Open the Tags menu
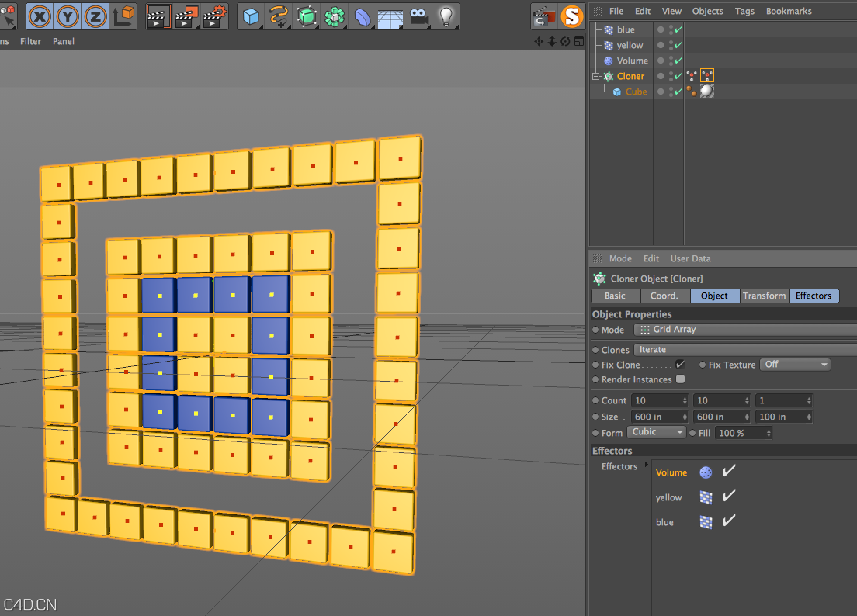Screen dimensions: 857x616 click(744, 11)
